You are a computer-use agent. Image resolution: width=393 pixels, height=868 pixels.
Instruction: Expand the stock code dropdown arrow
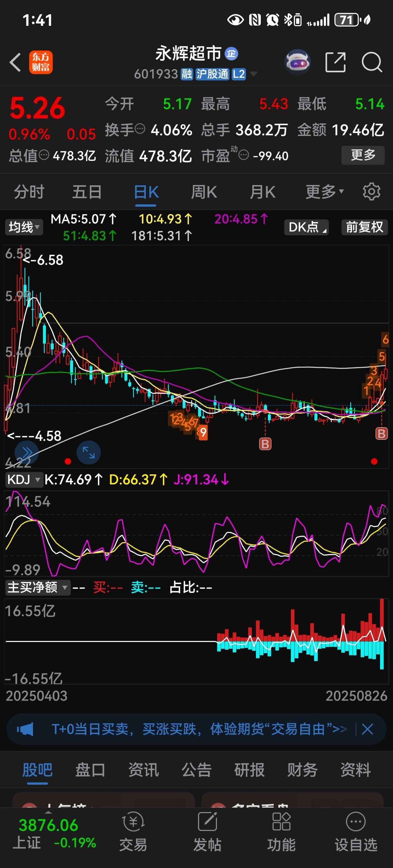pyautogui.click(x=253, y=74)
